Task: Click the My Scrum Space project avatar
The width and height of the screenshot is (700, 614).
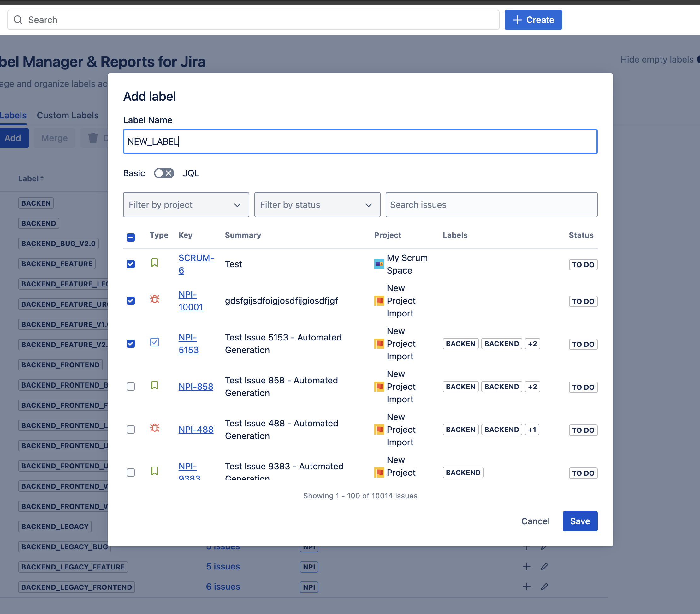Action: click(x=379, y=264)
